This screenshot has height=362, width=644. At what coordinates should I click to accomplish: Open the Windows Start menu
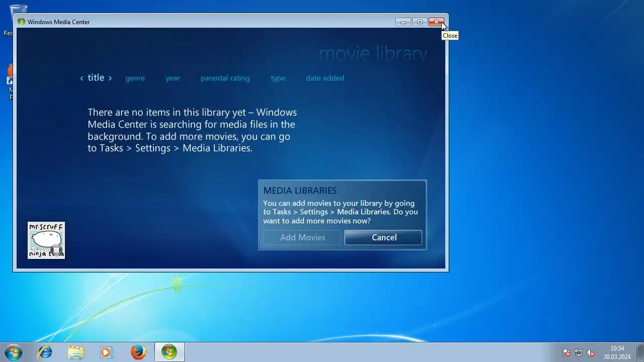(x=13, y=352)
